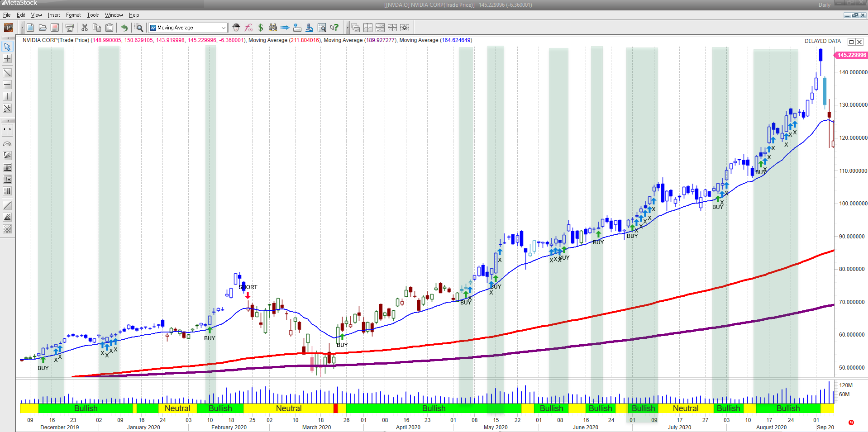The image size is (868, 432).
Task: Open the Expert Advisor
Action: coord(236,28)
